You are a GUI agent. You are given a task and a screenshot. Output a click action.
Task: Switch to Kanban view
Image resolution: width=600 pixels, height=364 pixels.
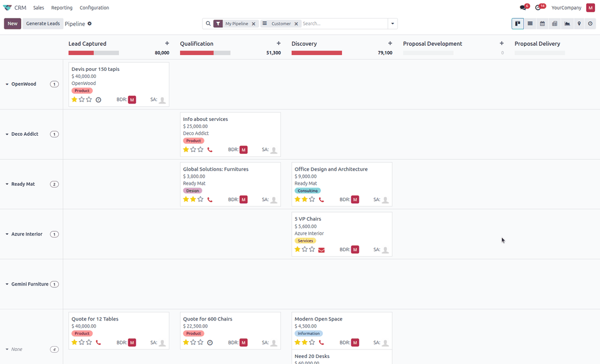[x=517, y=24]
